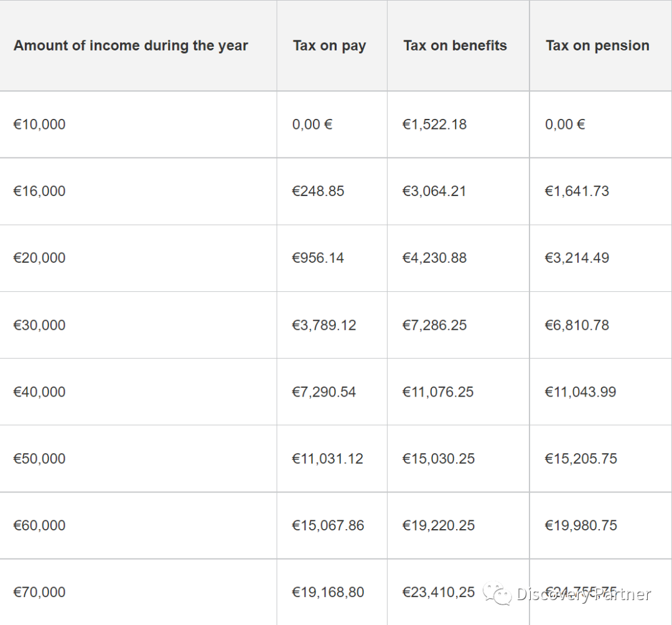Select the €11,076.25 benefits tax cell

tap(438, 392)
